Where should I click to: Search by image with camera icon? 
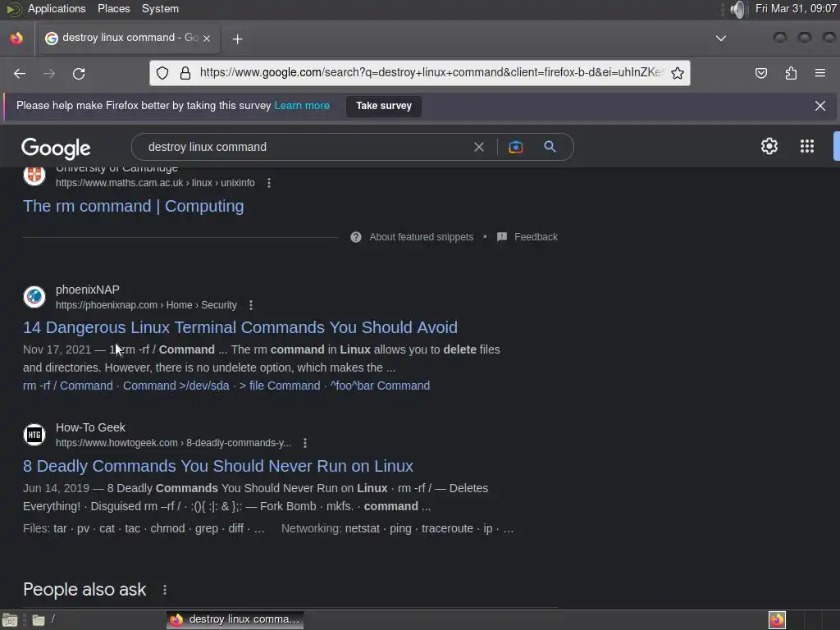(x=515, y=147)
